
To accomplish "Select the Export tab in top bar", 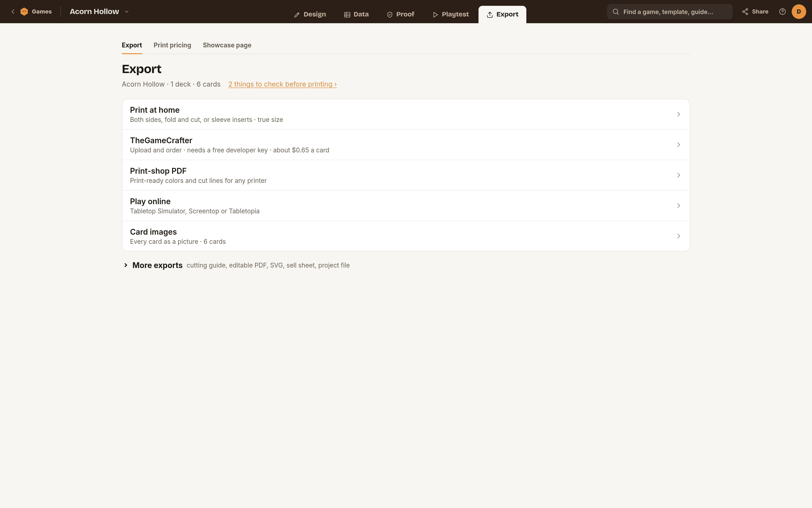I will (x=502, y=15).
